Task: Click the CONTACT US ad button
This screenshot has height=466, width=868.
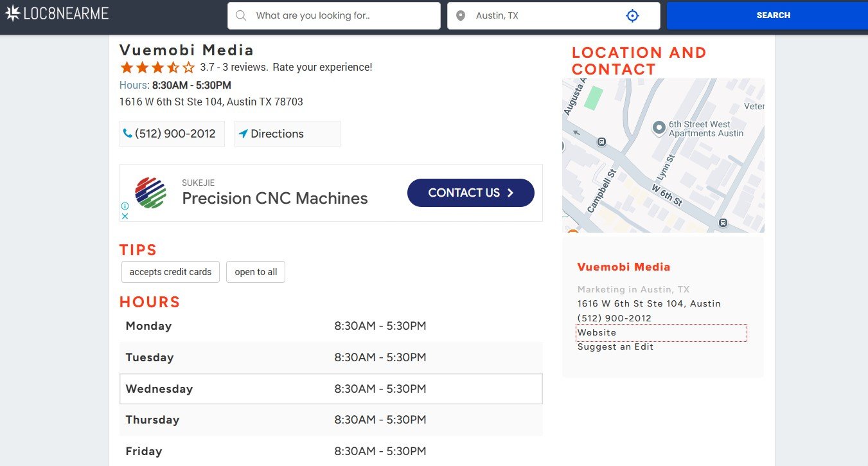Action: tap(470, 193)
